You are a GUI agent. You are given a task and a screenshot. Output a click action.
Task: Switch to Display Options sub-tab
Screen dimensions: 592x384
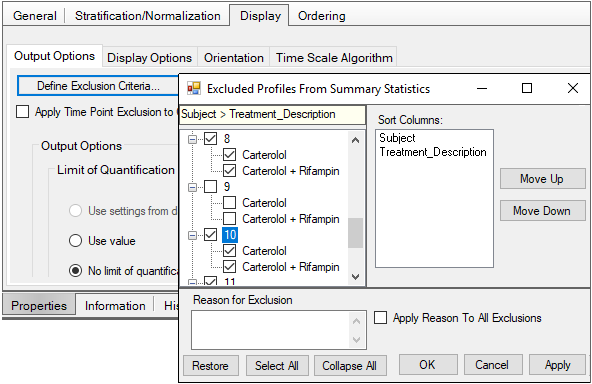(150, 58)
